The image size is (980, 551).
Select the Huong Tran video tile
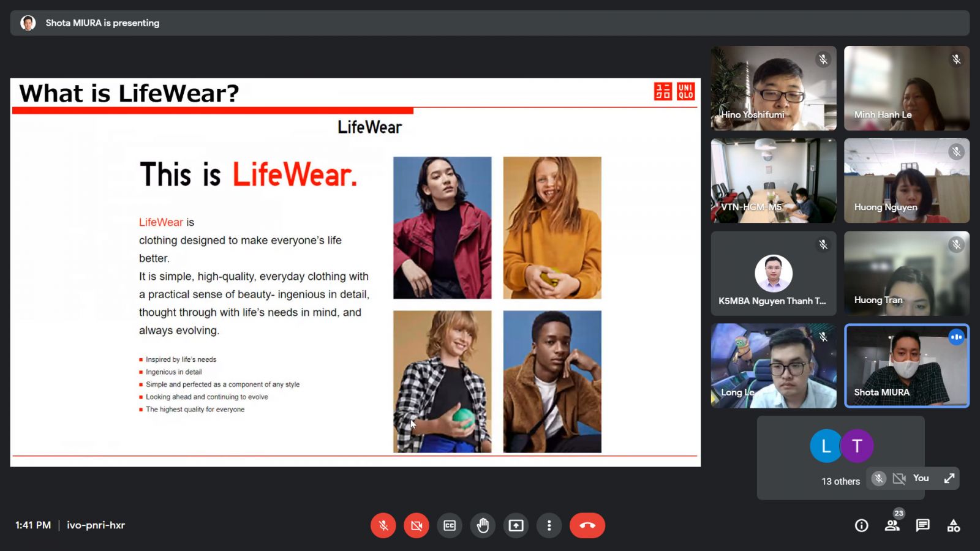point(907,273)
